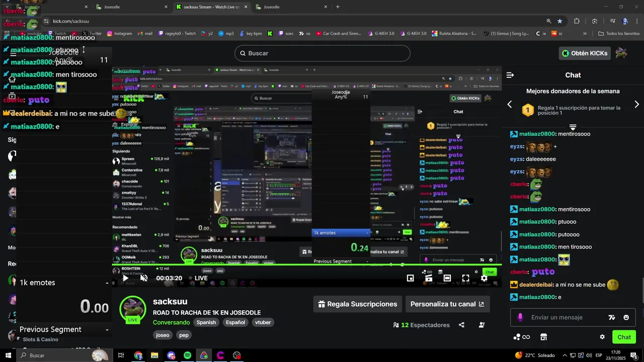The height and width of the screenshot is (362, 644).
Task: Click the 12 Espectadores viewer count
Action: pyautogui.click(x=421, y=325)
